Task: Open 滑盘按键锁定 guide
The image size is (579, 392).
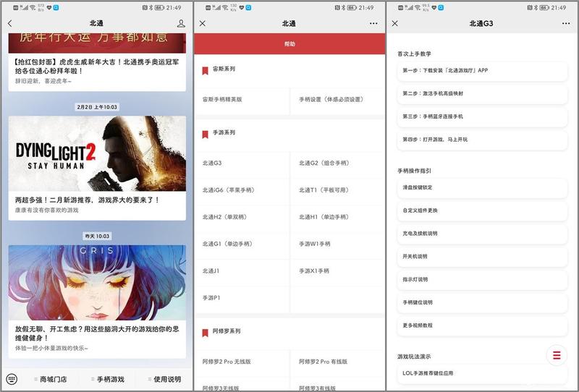Action: coord(482,187)
